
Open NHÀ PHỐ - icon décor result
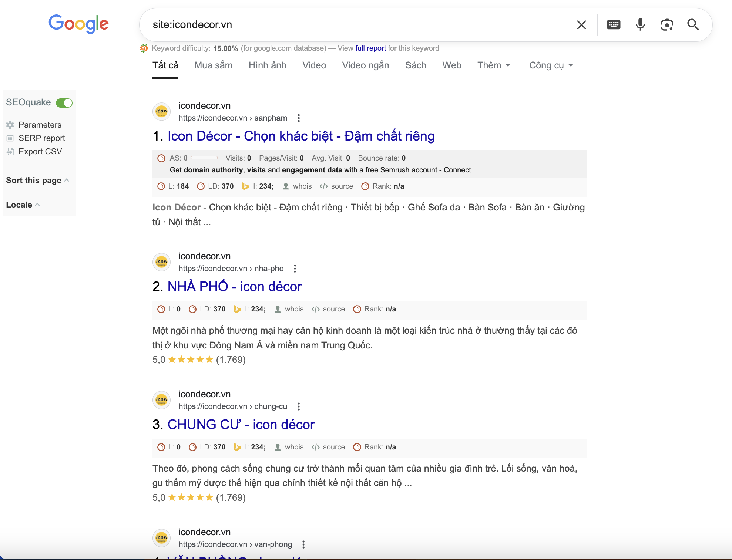pyautogui.click(x=235, y=287)
